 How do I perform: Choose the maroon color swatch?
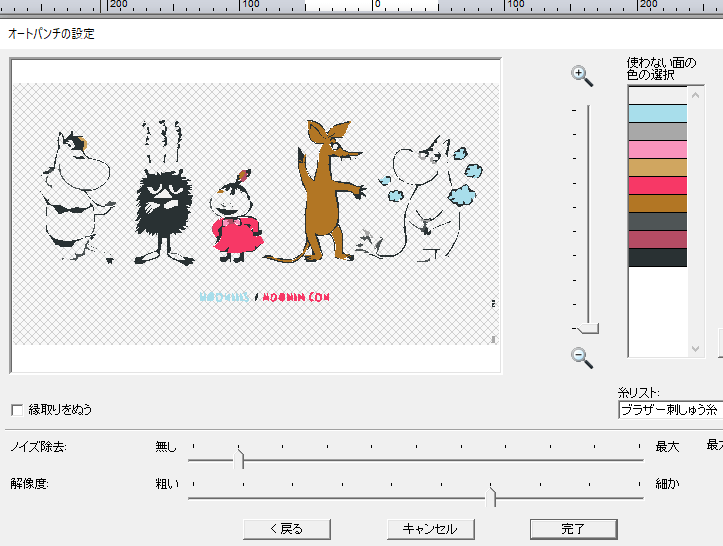coord(657,239)
